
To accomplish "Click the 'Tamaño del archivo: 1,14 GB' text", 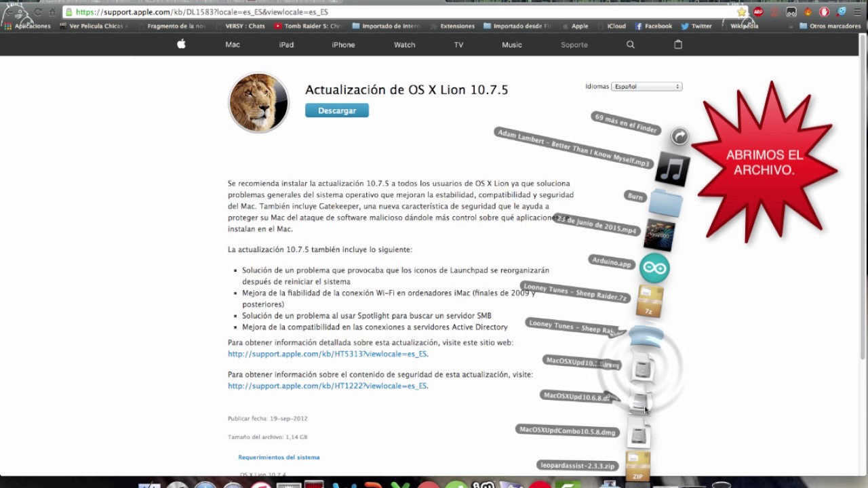I will 268,437.
